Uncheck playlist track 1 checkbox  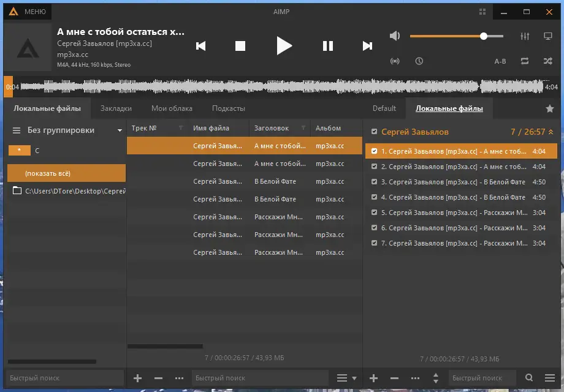pos(374,151)
